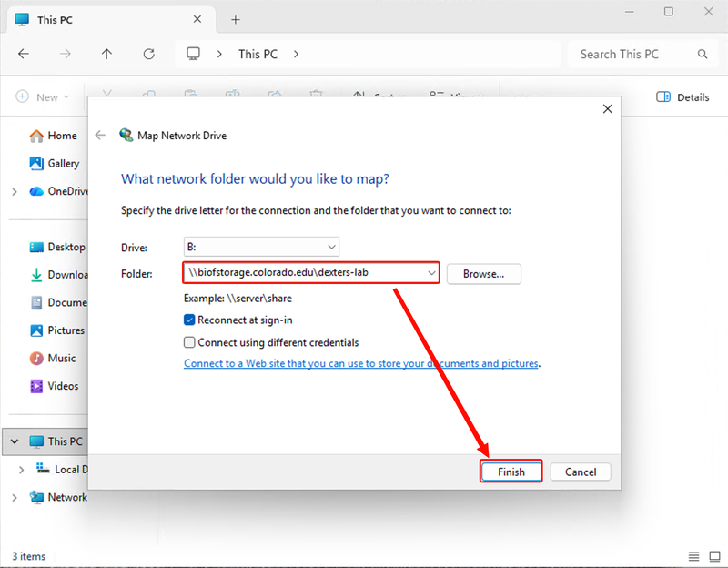Open Downloads folder in sidebar
The width and height of the screenshot is (728, 568).
[58, 275]
